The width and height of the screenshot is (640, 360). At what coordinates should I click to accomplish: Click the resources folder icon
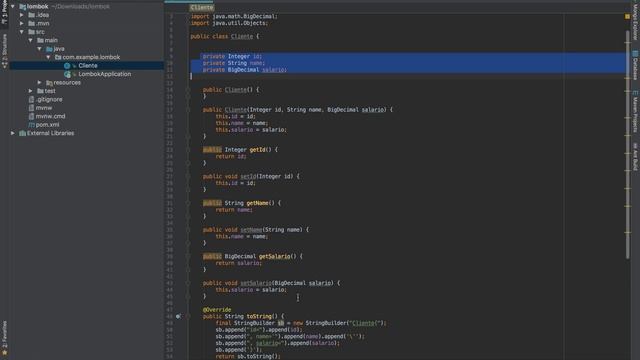(49, 82)
